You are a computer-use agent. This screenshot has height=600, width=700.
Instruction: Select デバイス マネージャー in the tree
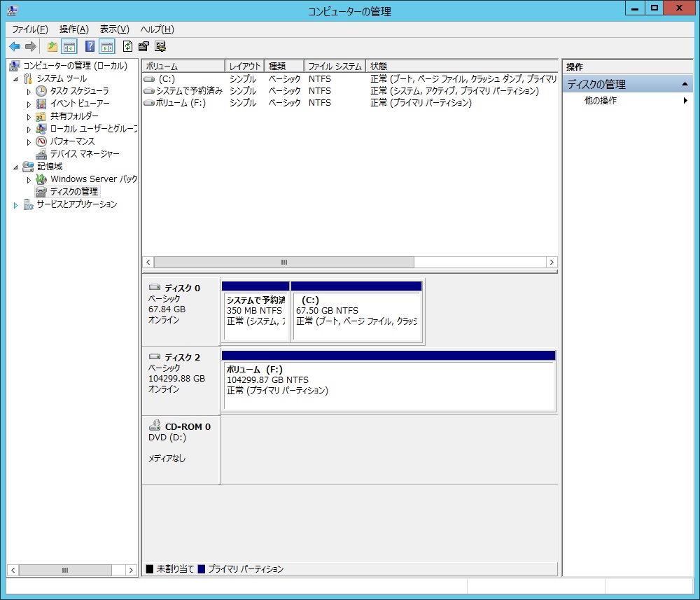tap(84, 154)
